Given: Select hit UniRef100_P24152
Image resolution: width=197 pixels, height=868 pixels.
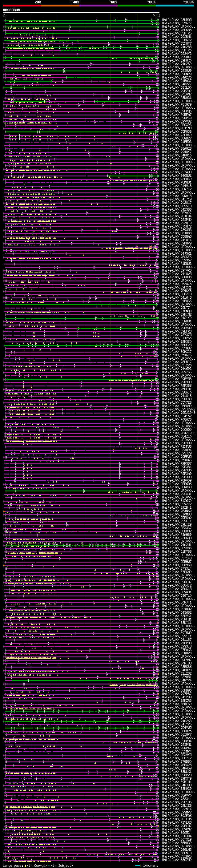Looking at the screenshot, I should pos(177,416).
